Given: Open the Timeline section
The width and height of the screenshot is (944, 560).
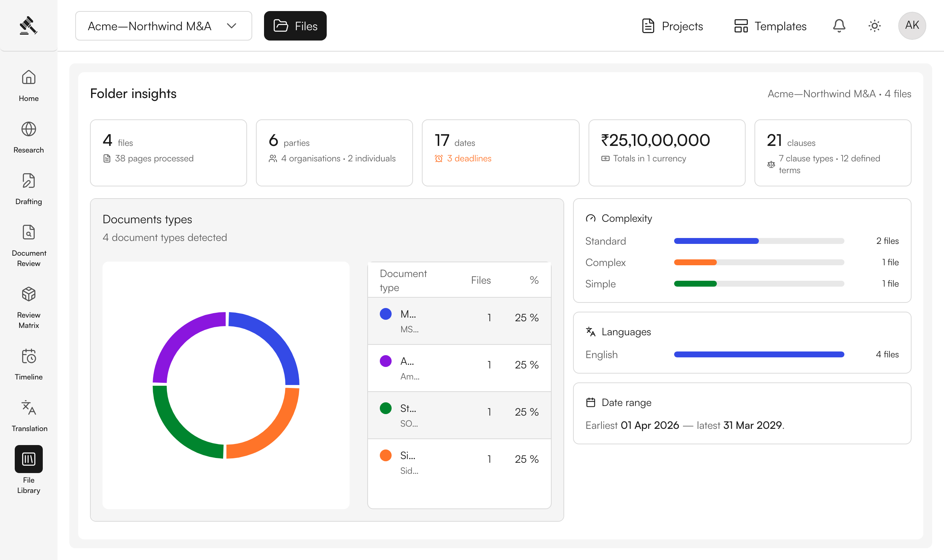Looking at the screenshot, I should (x=29, y=364).
